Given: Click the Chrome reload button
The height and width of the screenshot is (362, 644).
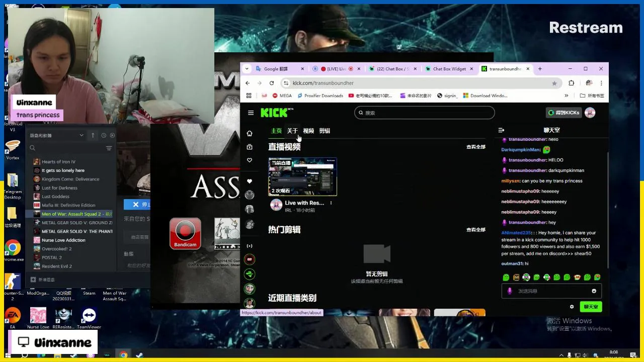Looking at the screenshot, I should point(272,83).
